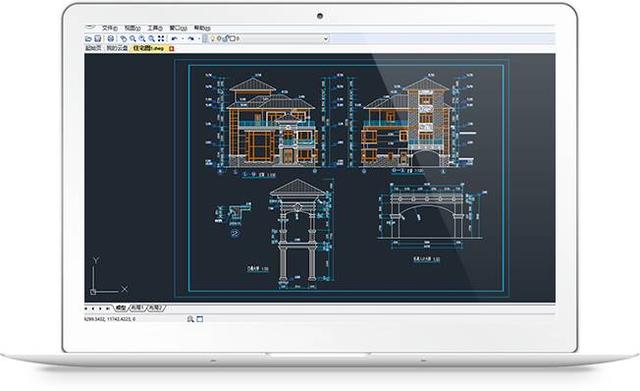
Task: Click the first magnifier zoom icon
Action: click(x=133, y=39)
